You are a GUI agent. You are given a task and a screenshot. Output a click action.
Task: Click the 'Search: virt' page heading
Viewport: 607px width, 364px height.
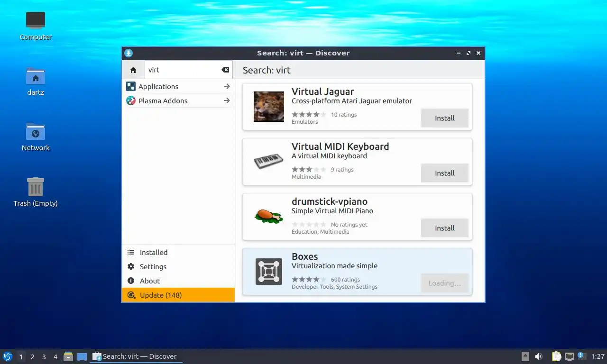267,70
